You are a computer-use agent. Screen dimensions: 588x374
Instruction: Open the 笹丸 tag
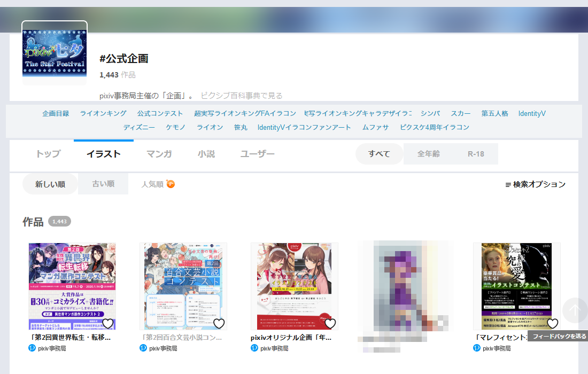tap(241, 127)
